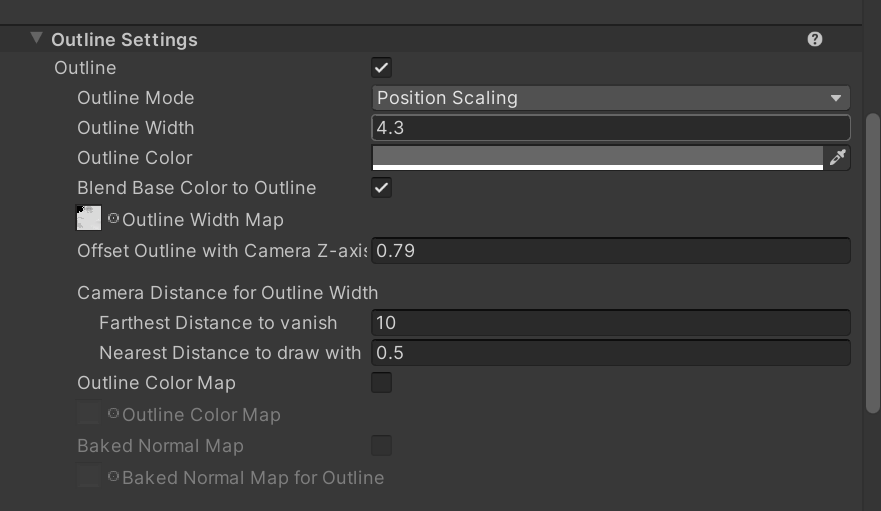
Task: Select the Outline Width Map texture thumbnail
Action: [89, 218]
